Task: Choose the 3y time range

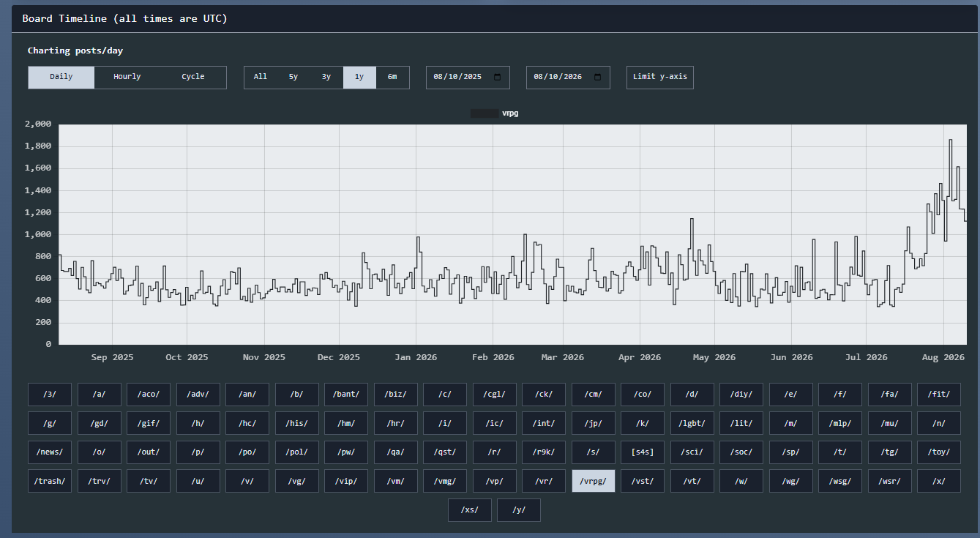Action: click(x=326, y=77)
